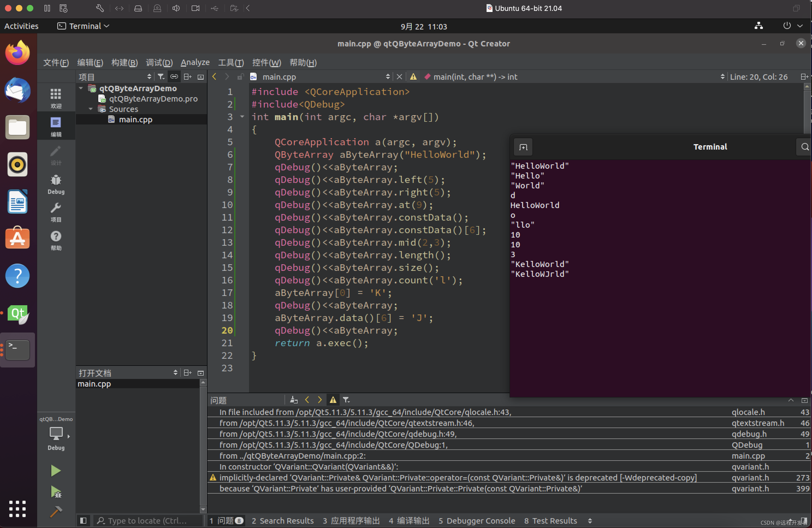Collapse the Sources folder

point(91,109)
